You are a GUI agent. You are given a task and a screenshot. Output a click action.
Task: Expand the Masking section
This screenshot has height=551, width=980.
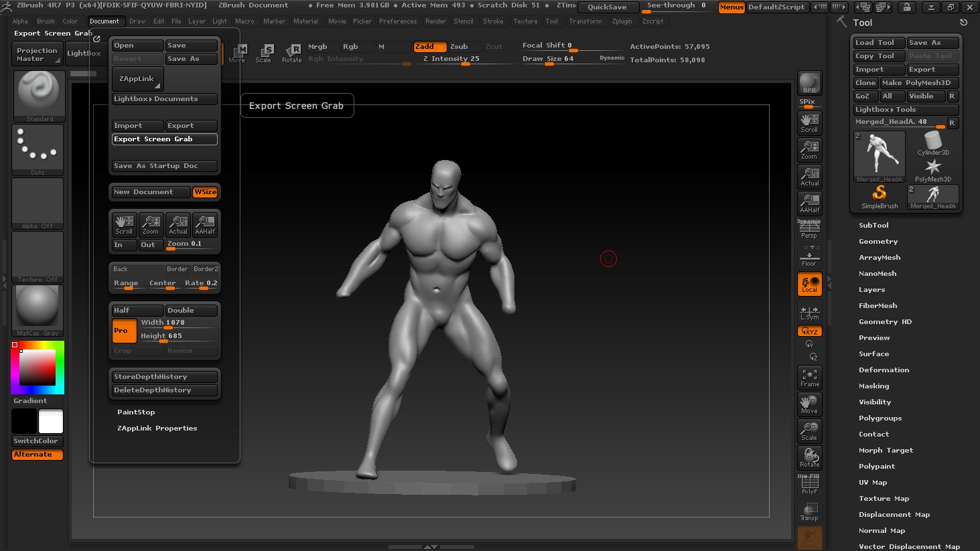[x=874, y=386]
